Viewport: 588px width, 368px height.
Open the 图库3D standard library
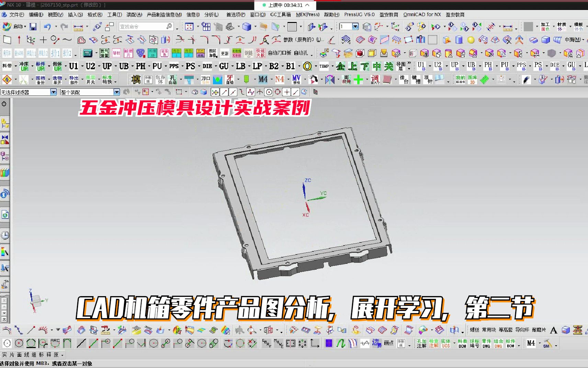pos(472,79)
